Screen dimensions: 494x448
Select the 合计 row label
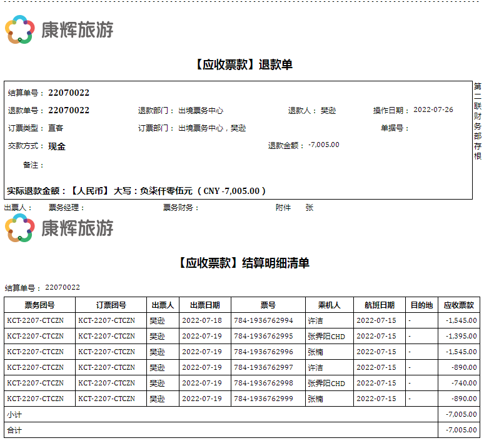point(14,430)
